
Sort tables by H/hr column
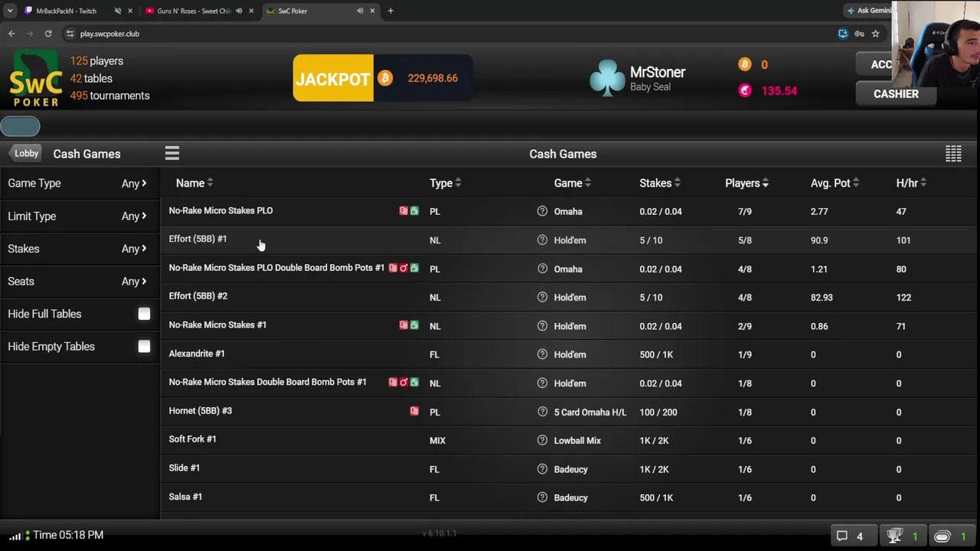click(x=911, y=183)
